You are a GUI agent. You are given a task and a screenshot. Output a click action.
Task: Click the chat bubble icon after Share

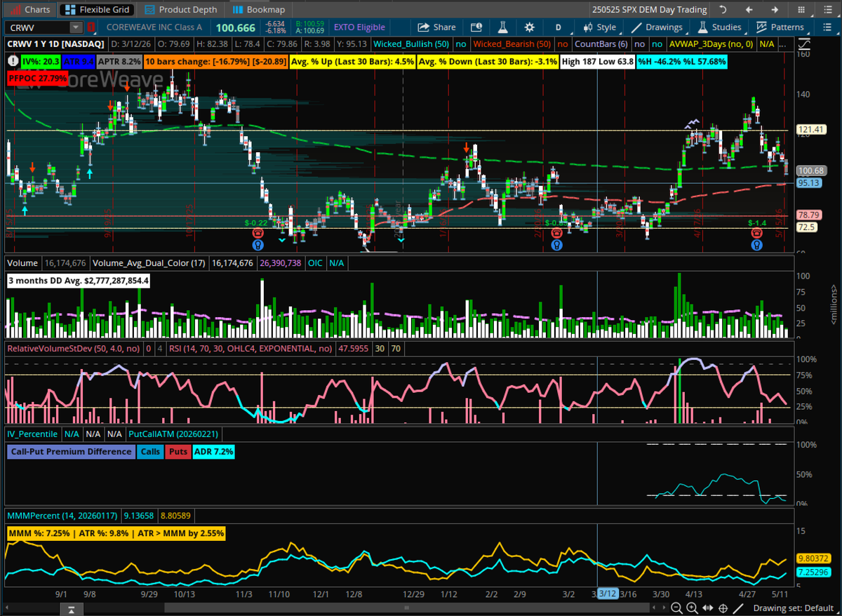click(x=476, y=27)
